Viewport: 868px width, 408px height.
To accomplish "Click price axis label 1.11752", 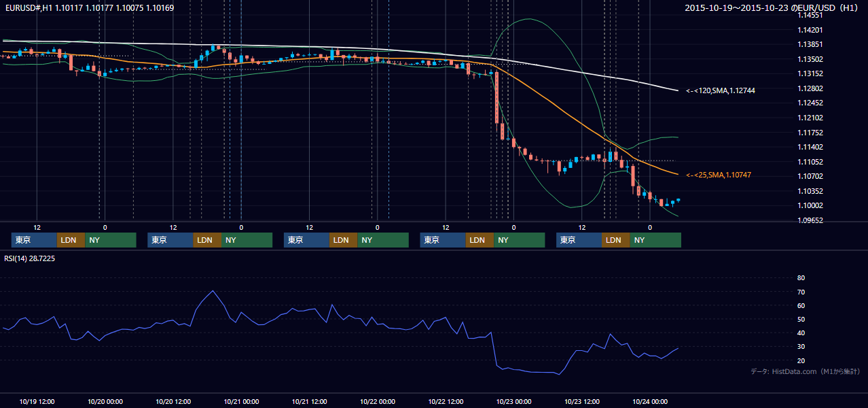I will point(811,133).
